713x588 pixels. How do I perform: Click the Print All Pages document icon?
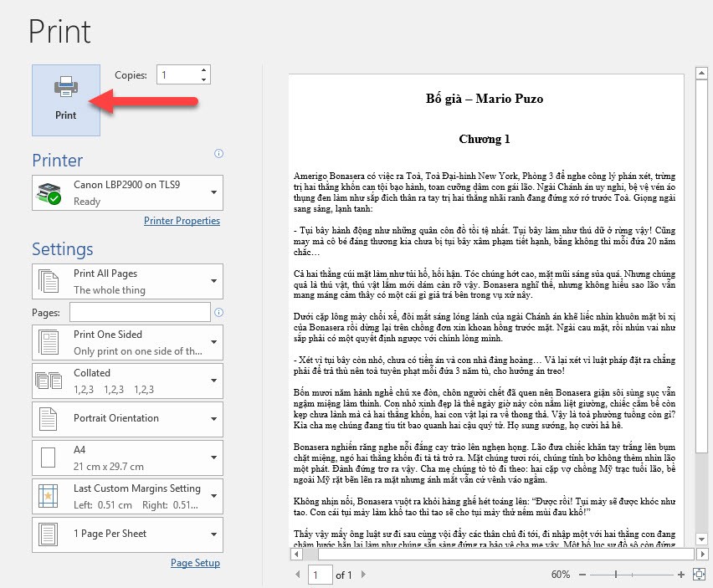coord(49,280)
